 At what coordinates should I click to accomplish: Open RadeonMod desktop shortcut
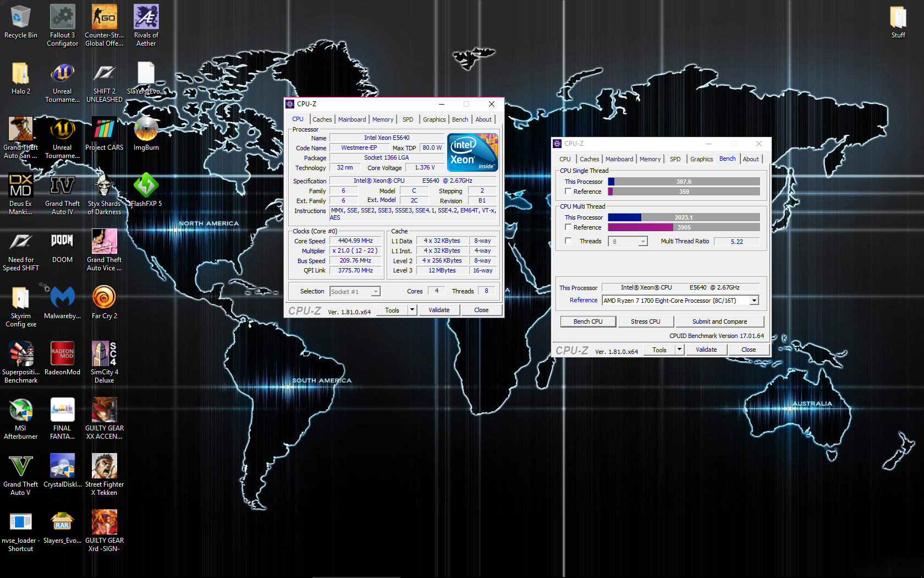tap(62, 358)
